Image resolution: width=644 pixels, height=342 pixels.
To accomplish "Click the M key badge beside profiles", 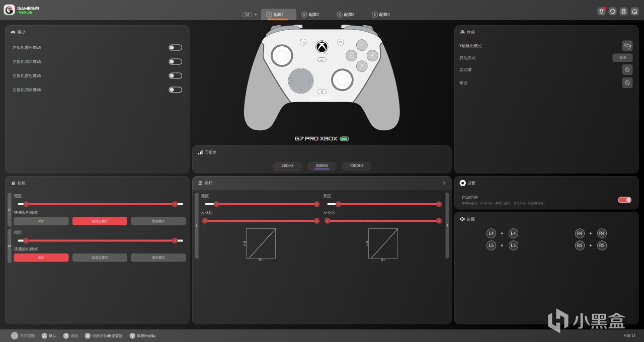I will point(247,15).
